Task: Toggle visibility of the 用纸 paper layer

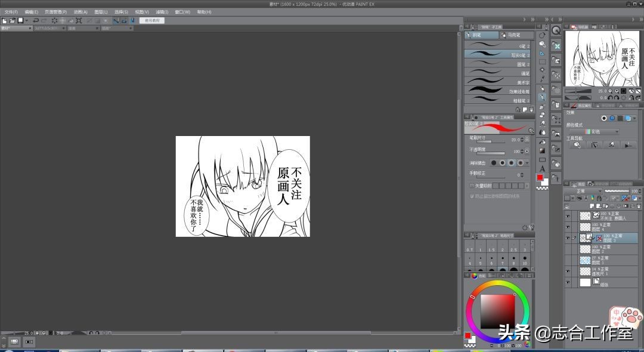Action: (568, 283)
